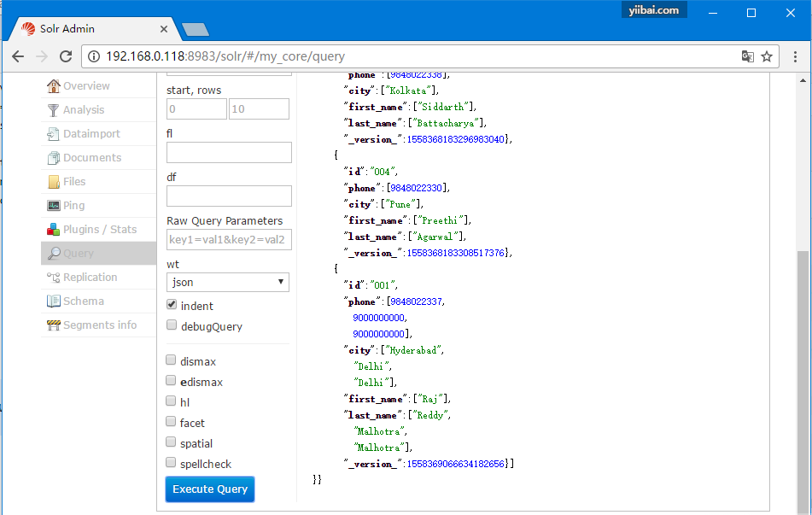The height and width of the screenshot is (515, 812).
Task: Click the Schema book icon
Action: [x=54, y=301]
